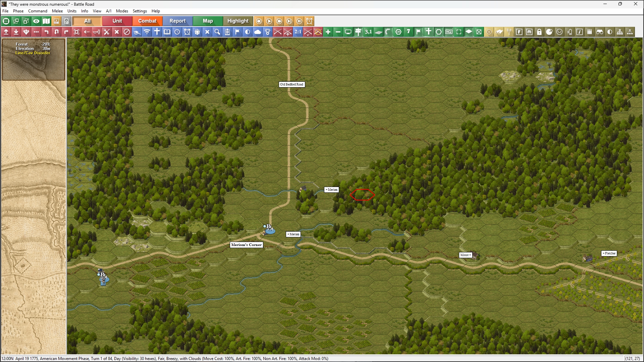Image resolution: width=644 pixels, height=362 pixels.
Task: Click the Meriam's Corner map label
Action: tap(247, 245)
